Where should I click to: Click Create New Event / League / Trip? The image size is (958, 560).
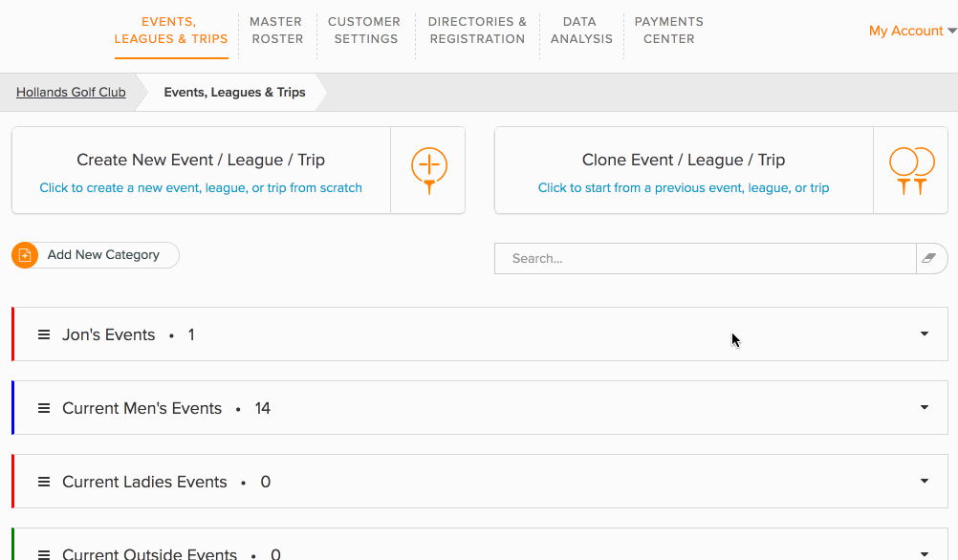(201, 160)
